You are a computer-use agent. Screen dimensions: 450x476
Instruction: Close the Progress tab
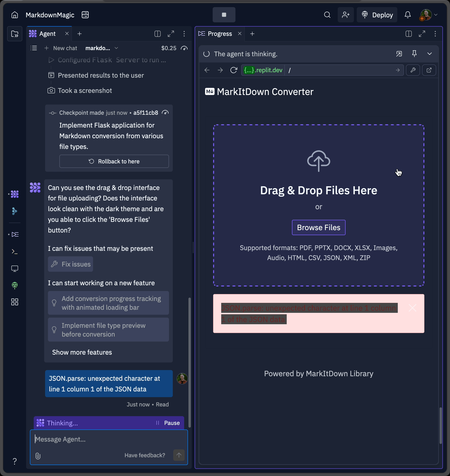click(x=240, y=33)
